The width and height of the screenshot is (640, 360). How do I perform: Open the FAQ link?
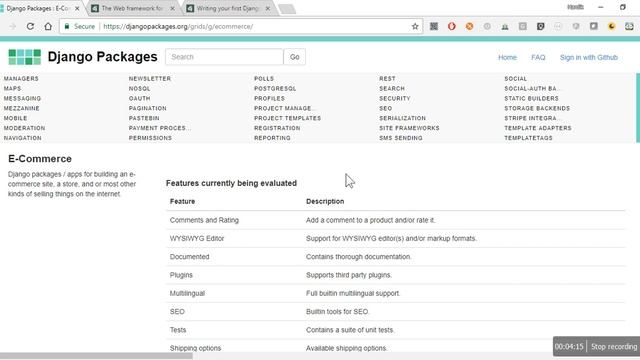point(538,58)
